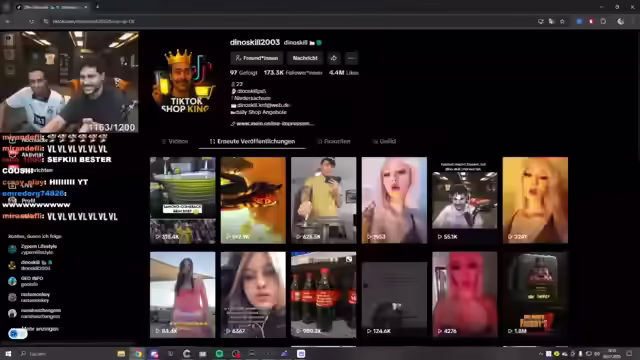Open the video with 1.8M views
This screenshot has width=640, height=360.
[535, 295]
